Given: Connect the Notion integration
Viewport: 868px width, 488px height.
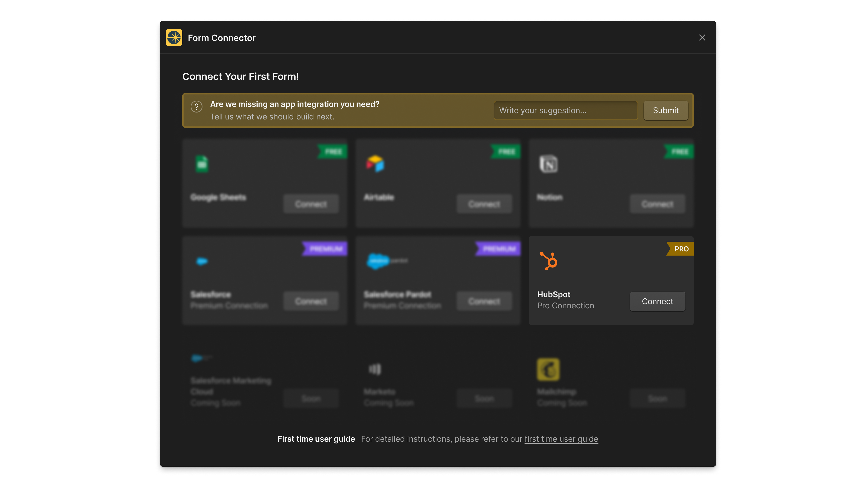Looking at the screenshot, I should (657, 204).
